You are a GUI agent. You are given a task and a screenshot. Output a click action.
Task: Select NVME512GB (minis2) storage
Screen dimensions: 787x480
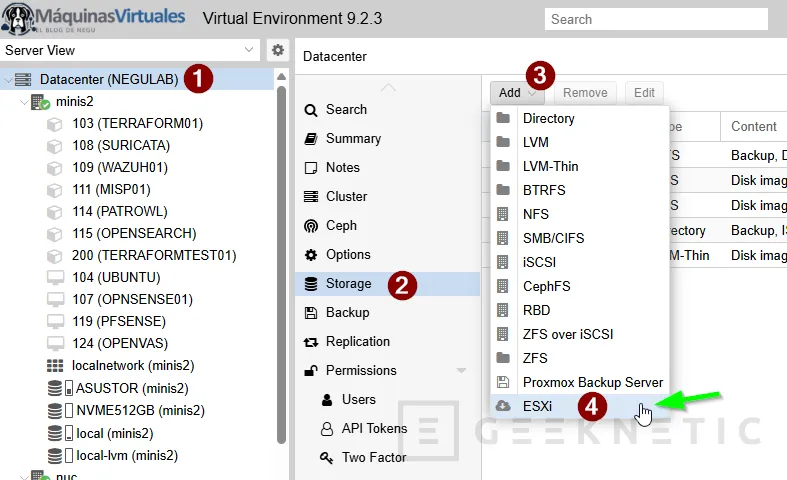point(140,411)
